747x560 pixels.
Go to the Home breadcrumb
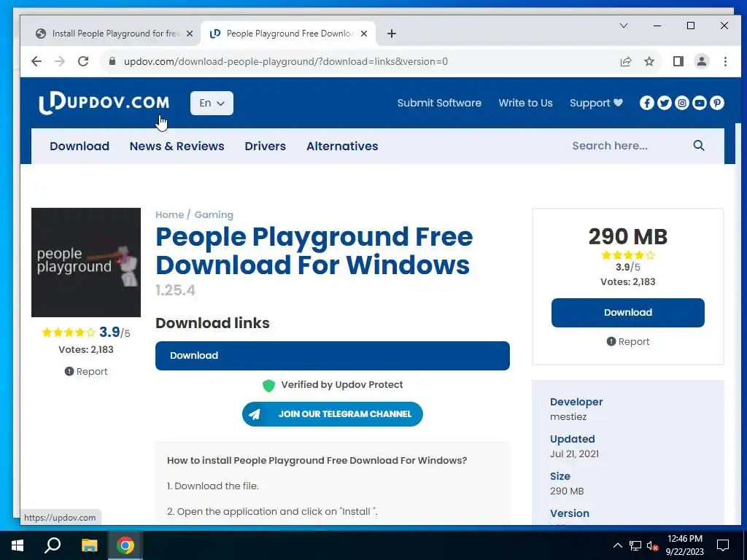click(x=169, y=215)
